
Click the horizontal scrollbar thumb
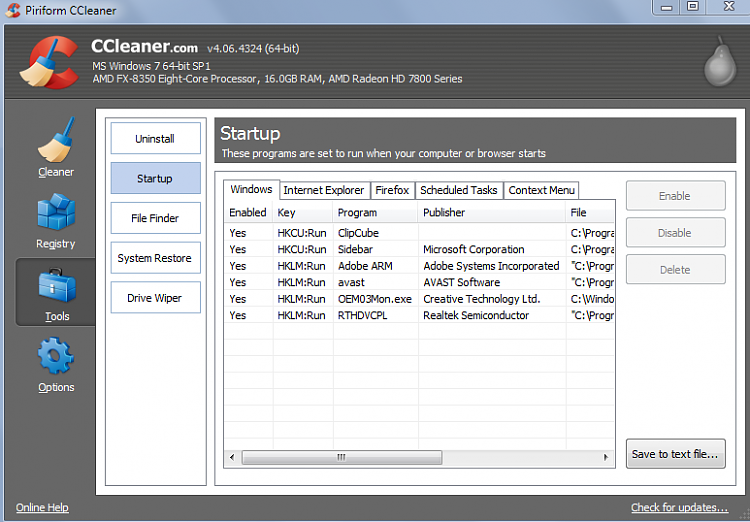pyautogui.click(x=342, y=457)
